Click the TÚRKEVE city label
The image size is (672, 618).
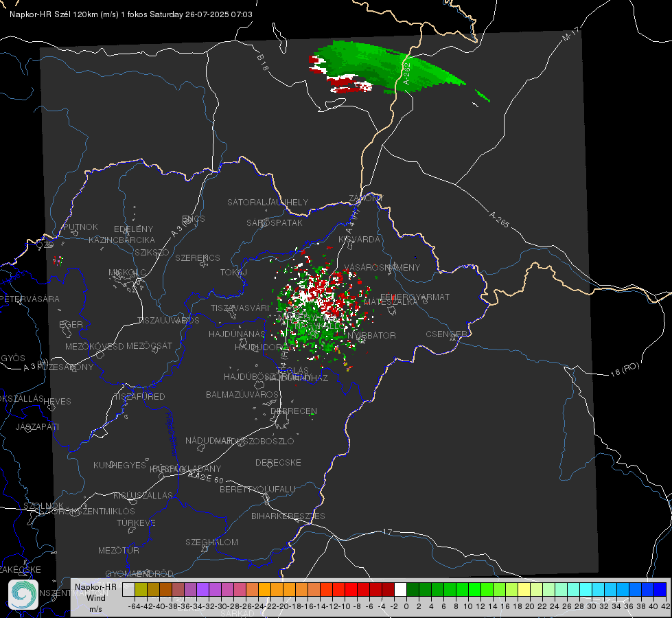(136, 523)
